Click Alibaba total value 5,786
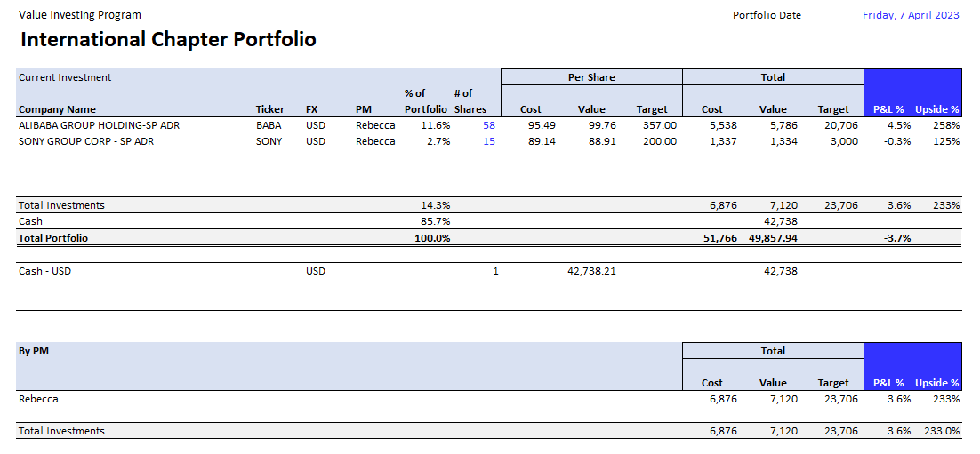The height and width of the screenshot is (454, 980). point(784,125)
